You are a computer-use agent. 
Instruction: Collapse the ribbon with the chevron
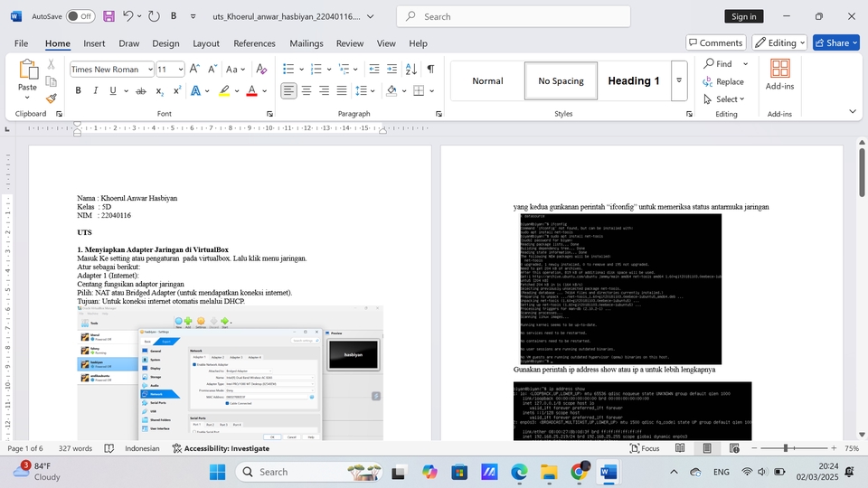click(x=853, y=111)
